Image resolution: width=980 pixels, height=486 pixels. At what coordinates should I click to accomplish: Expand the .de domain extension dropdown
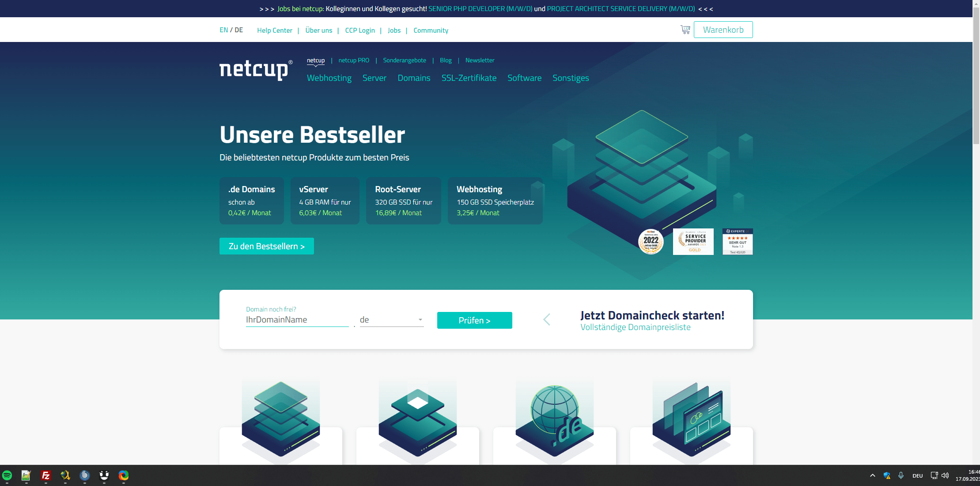click(x=392, y=320)
